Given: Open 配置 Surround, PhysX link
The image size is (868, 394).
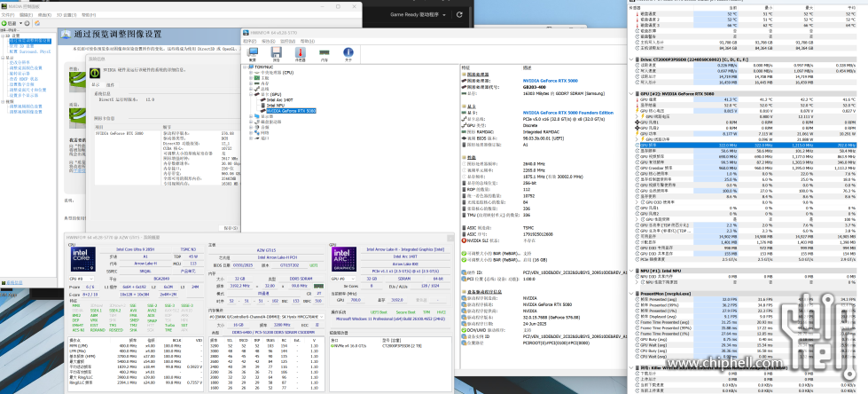Looking at the screenshot, I should [x=30, y=51].
